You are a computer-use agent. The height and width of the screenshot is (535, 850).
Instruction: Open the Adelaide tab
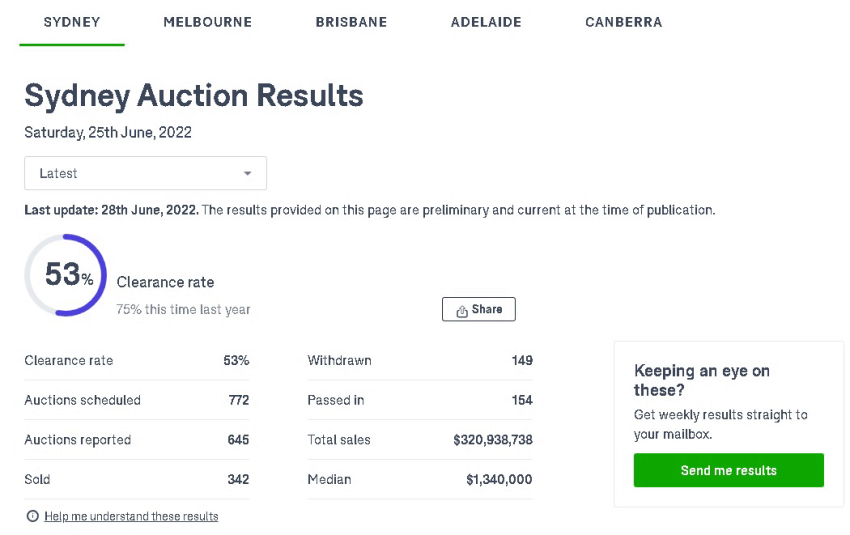click(x=486, y=22)
